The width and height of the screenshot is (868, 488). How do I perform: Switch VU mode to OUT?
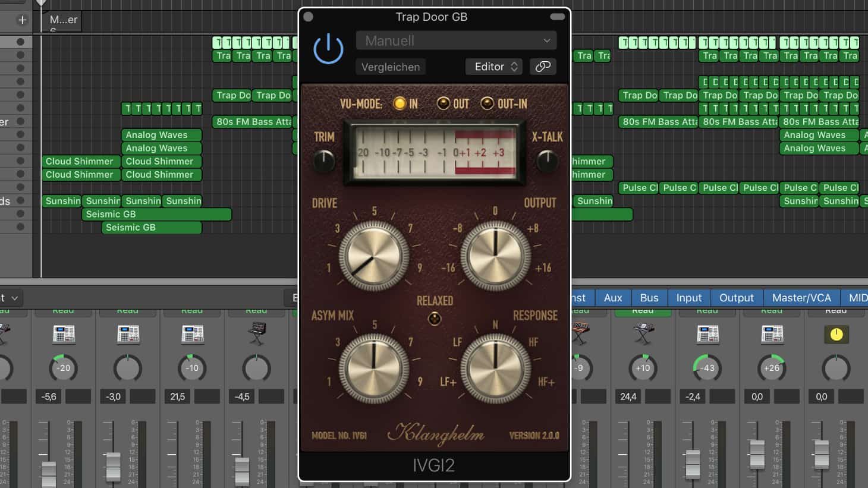click(x=443, y=103)
